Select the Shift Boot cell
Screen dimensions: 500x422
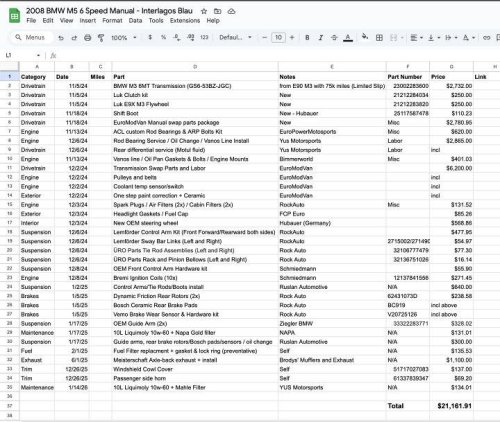point(195,113)
